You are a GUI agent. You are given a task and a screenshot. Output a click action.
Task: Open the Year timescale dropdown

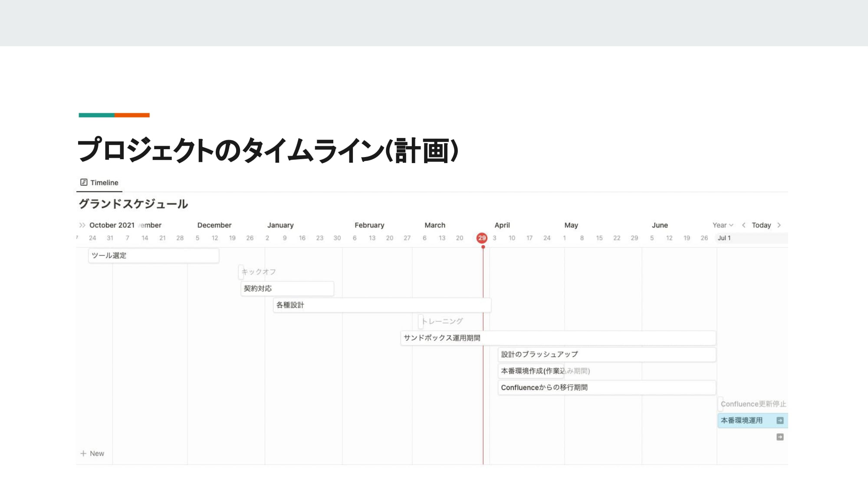[x=722, y=225]
